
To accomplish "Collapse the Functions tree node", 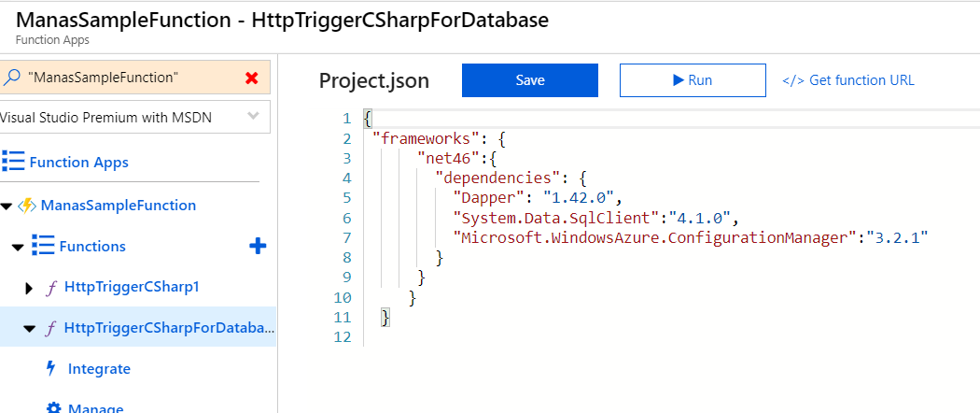I will point(18,247).
